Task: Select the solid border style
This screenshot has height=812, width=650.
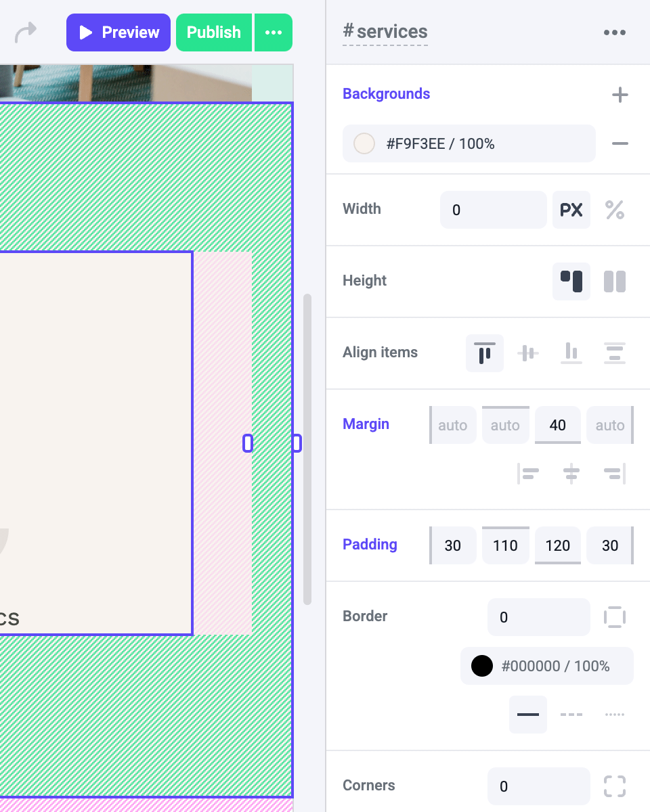Action: (x=528, y=715)
